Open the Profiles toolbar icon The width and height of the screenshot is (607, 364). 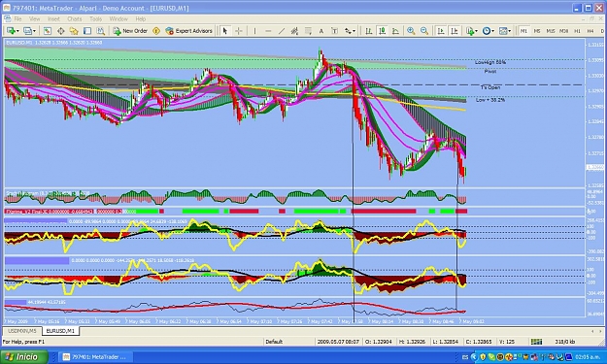point(27,31)
